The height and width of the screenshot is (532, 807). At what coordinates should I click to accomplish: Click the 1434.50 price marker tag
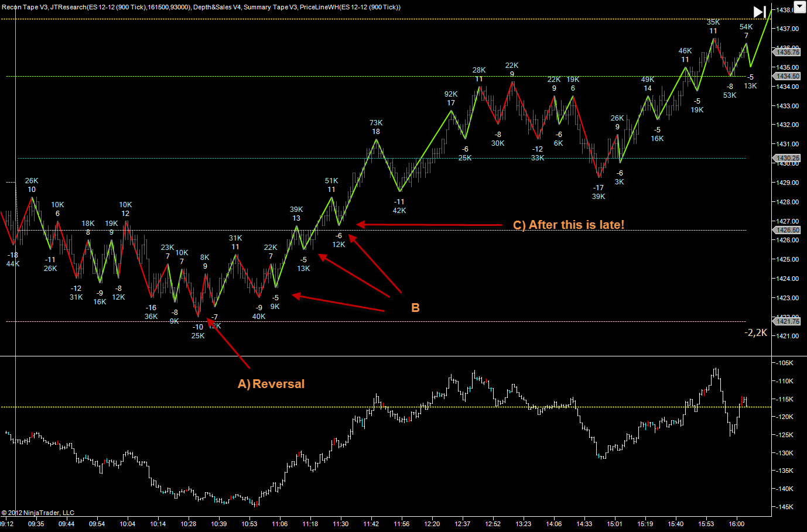(788, 76)
